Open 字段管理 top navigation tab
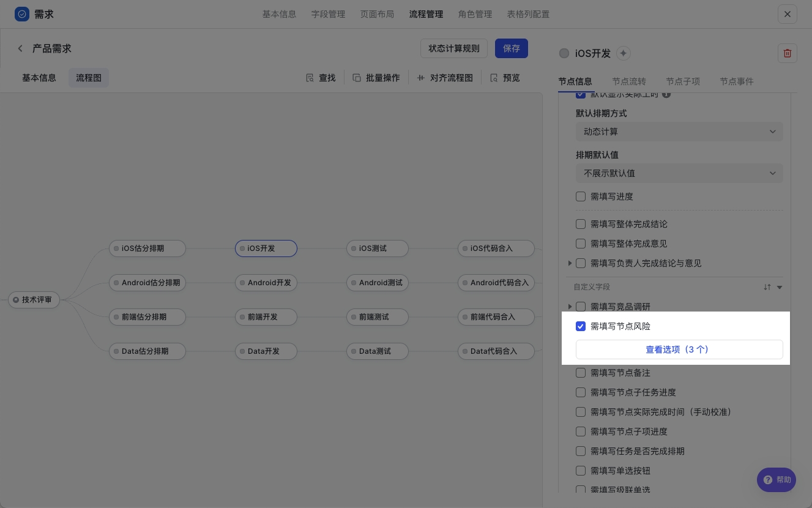The height and width of the screenshot is (508, 812). click(328, 14)
